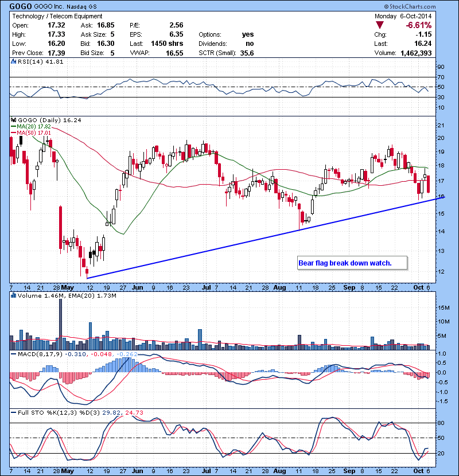This screenshot has width=459, height=476.
Task: Click 'Volume 1.46M, EMA(20) 1.73M' label
Action: [67, 295]
